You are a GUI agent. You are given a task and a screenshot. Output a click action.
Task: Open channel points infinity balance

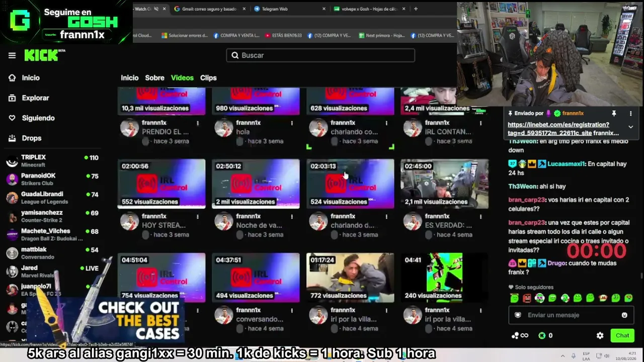tap(520, 336)
